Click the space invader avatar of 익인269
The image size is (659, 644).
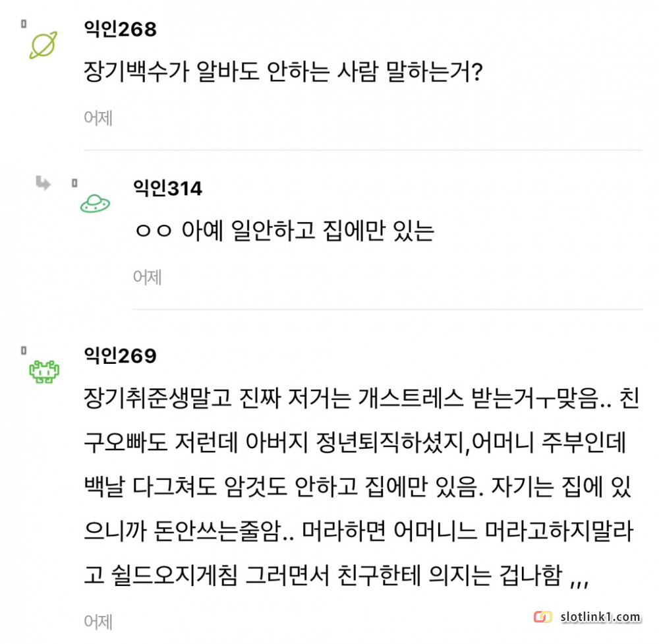pyautogui.click(x=44, y=372)
